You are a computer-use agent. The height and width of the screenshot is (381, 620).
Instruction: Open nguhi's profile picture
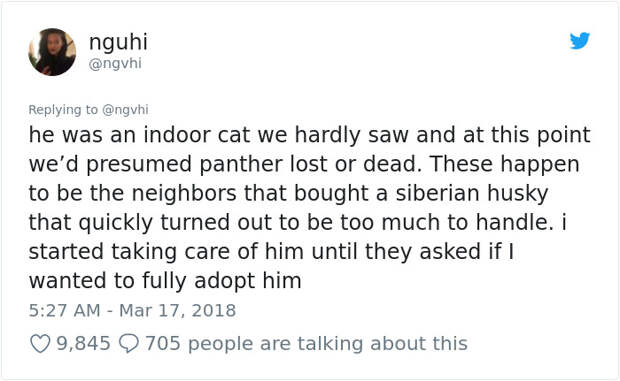(x=52, y=52)
